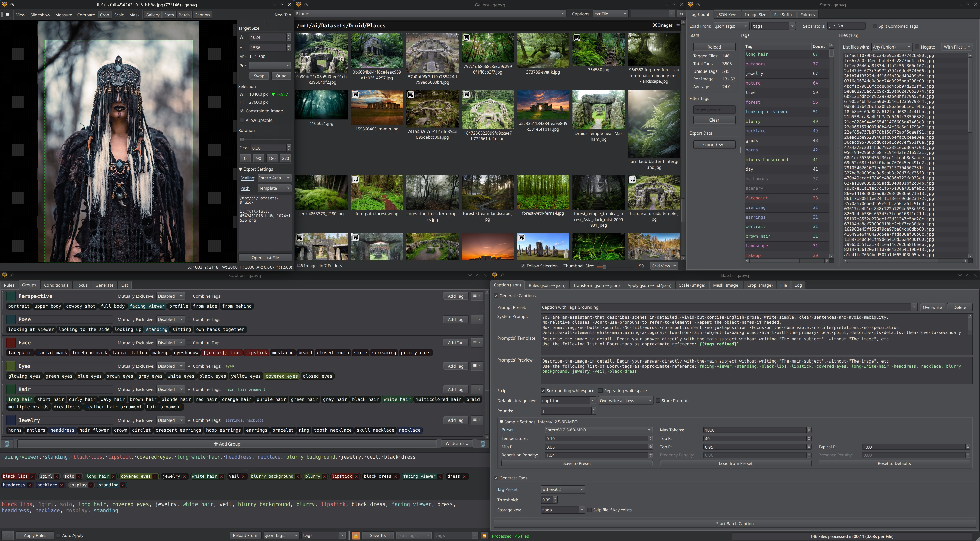Toggle the Constrain to Image checkbox
Viewport: 980px width, 541px height.
click(x=242, y=111)
